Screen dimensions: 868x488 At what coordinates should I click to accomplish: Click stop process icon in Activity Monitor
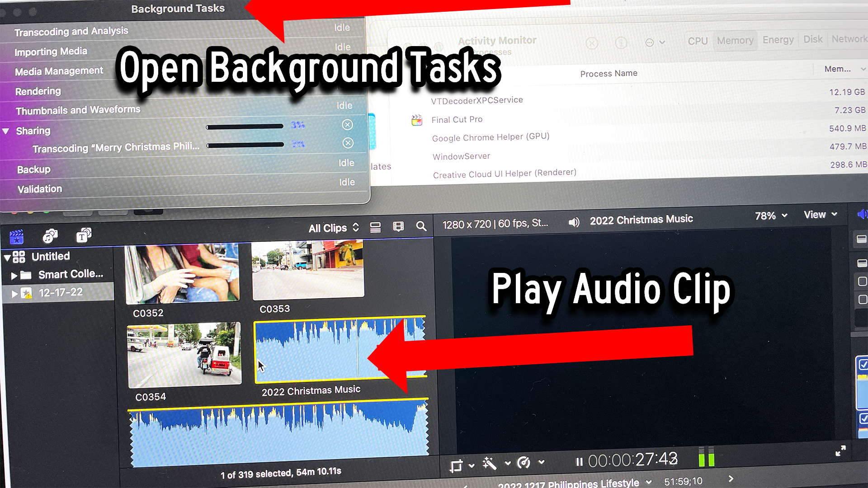tap(592, 43)
